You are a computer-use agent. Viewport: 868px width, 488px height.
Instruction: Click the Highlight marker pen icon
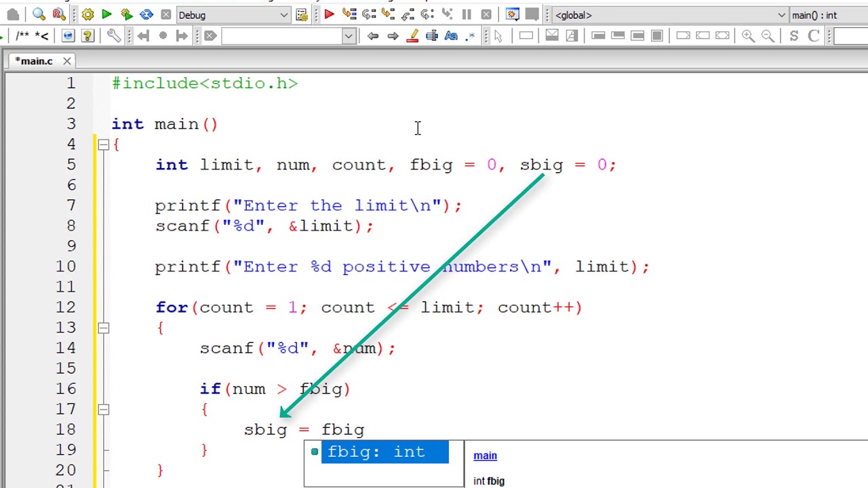click(x=412, y=36)
